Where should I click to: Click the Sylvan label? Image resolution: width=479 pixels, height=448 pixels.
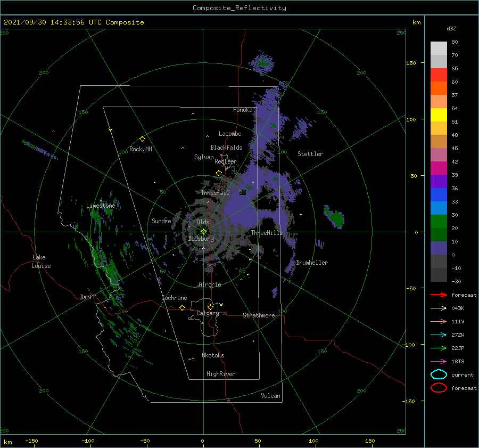[x=204, y=157]
